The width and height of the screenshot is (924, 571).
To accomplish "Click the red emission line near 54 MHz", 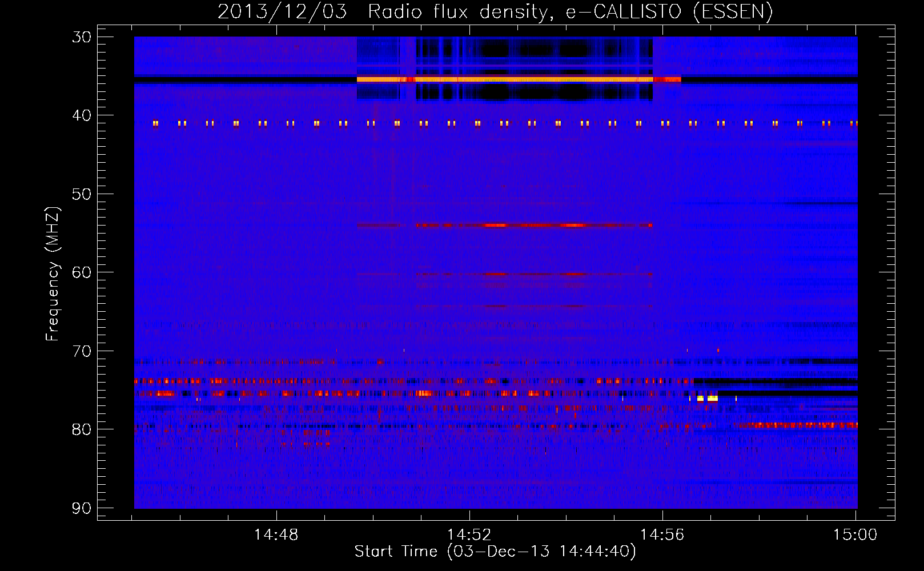I will tap(505, 225).
